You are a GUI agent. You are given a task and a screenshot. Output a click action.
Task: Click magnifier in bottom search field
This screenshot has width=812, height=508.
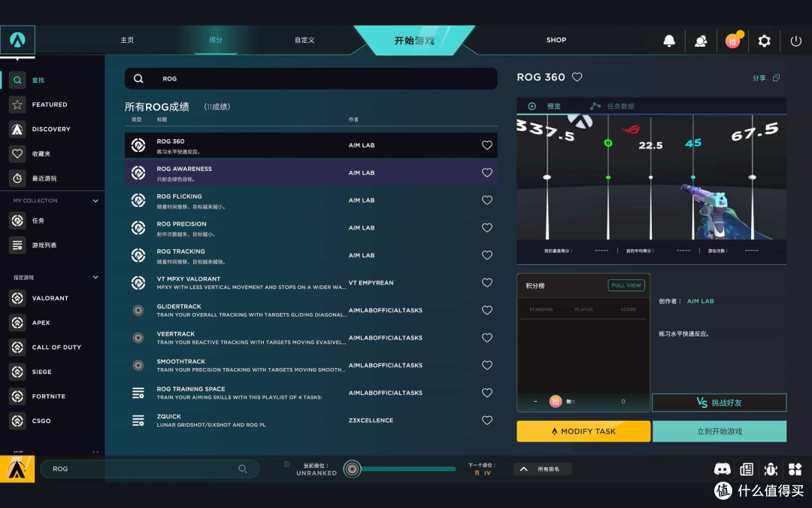point(242,469)
